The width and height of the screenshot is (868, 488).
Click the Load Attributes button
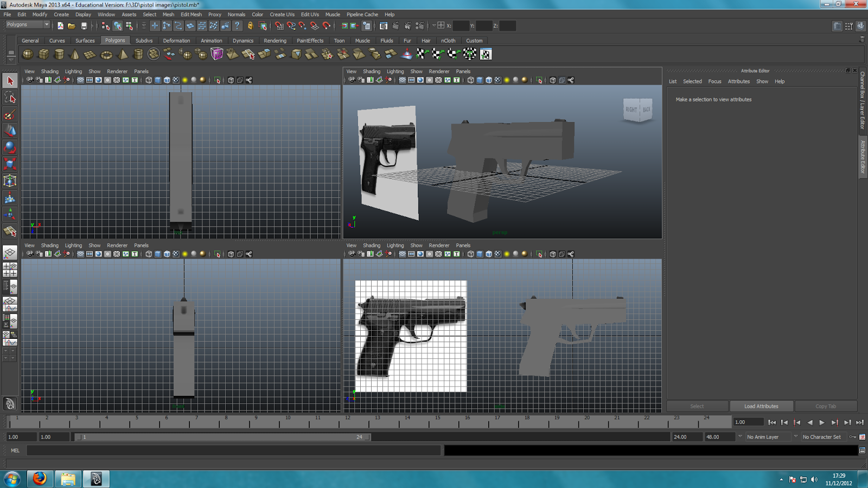tap(761, 406)
